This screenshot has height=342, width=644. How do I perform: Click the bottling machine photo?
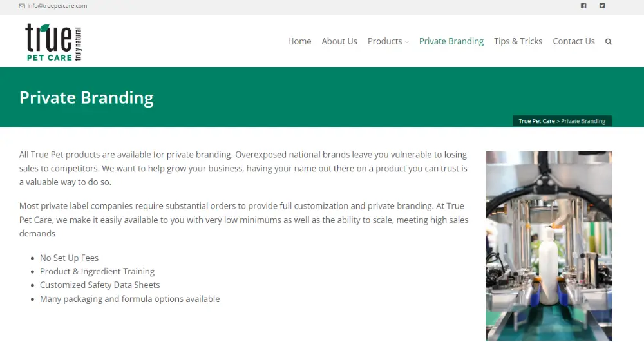(x=548, y=246)
